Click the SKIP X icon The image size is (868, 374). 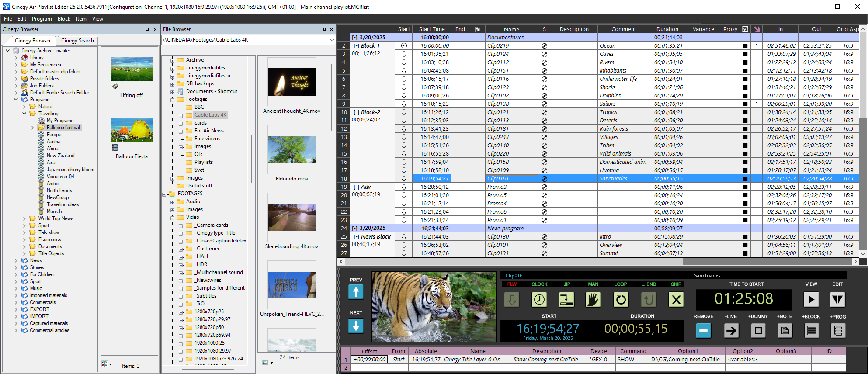click(x=676, y=300)
